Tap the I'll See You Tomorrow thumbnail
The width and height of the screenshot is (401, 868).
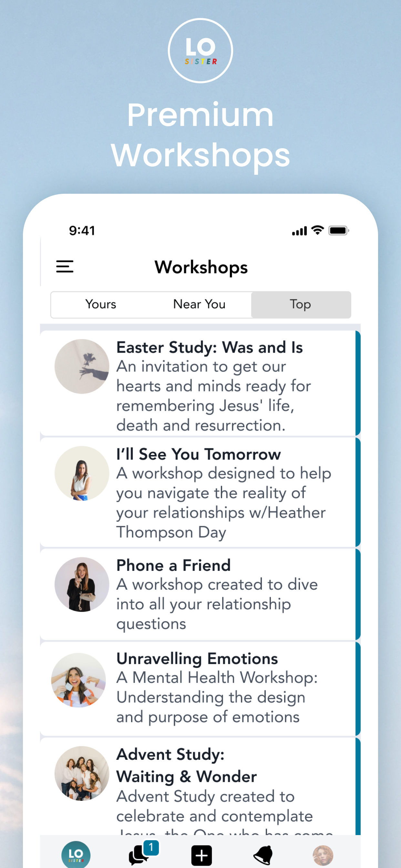pyautogui.click(x=82, y=473)
